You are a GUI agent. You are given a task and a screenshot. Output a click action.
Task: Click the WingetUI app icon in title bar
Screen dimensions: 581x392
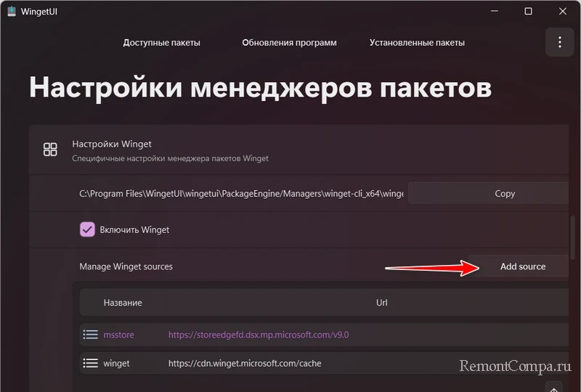[12, 12]
